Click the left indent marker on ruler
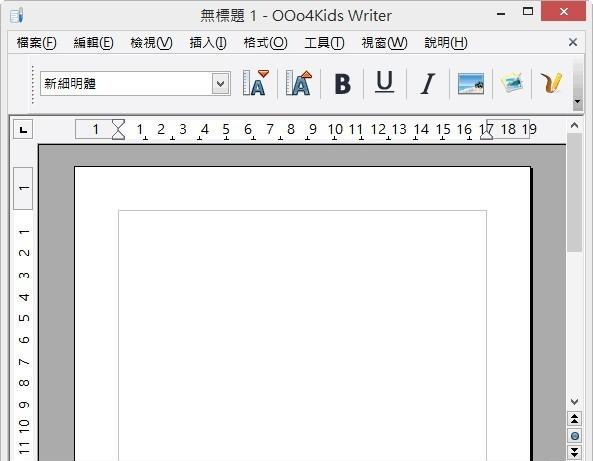Viewport: 593px width, 461px height. [x=118, y=130]
